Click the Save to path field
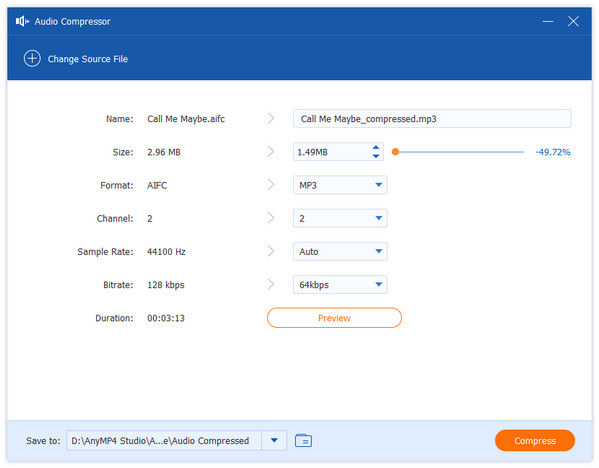The image size is (599, 468). [164, 440]
